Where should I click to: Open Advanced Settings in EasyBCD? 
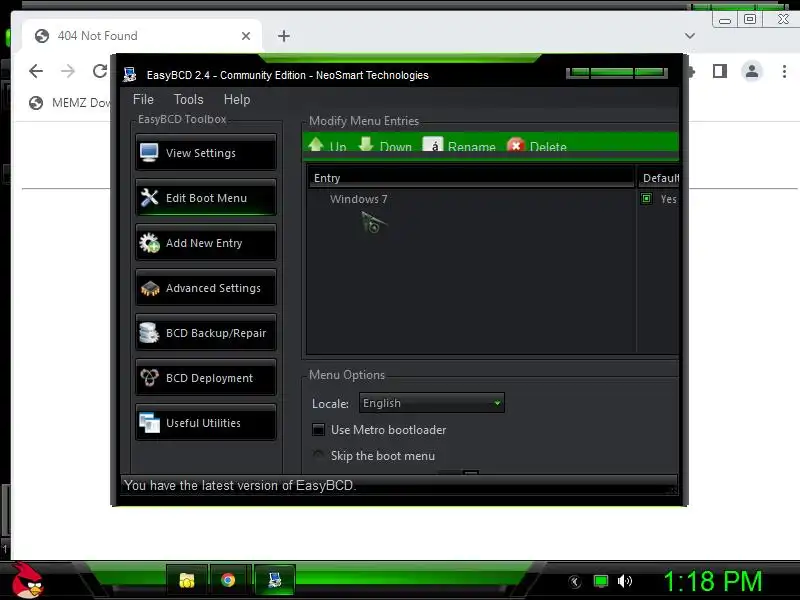[206, 288]
